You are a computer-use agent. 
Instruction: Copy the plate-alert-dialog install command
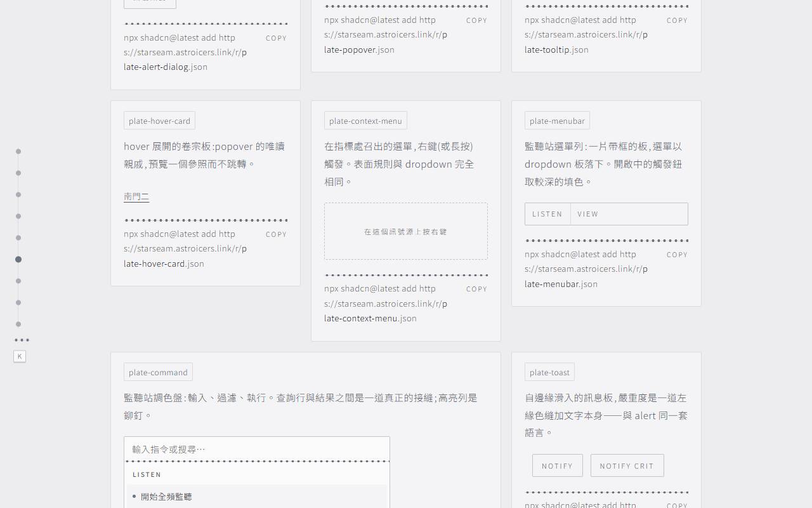click(276, 38)
